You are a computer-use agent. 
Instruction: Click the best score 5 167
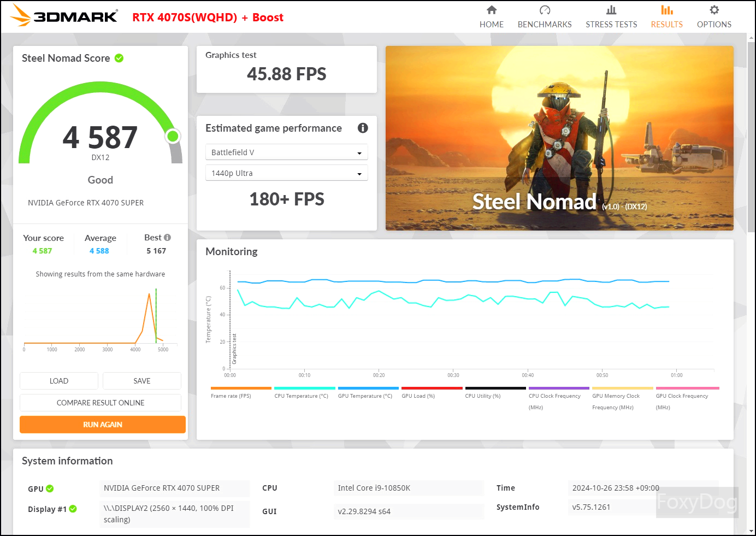(x=156, y=251)
